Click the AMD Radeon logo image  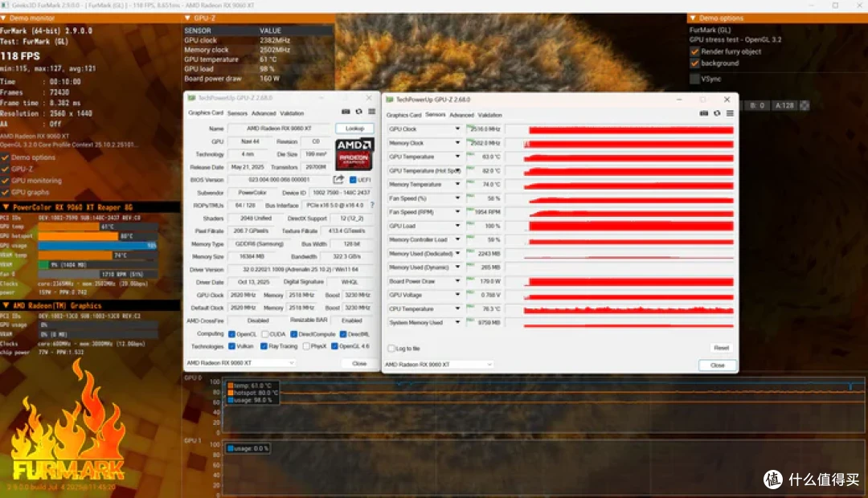[x=354, y=153]
